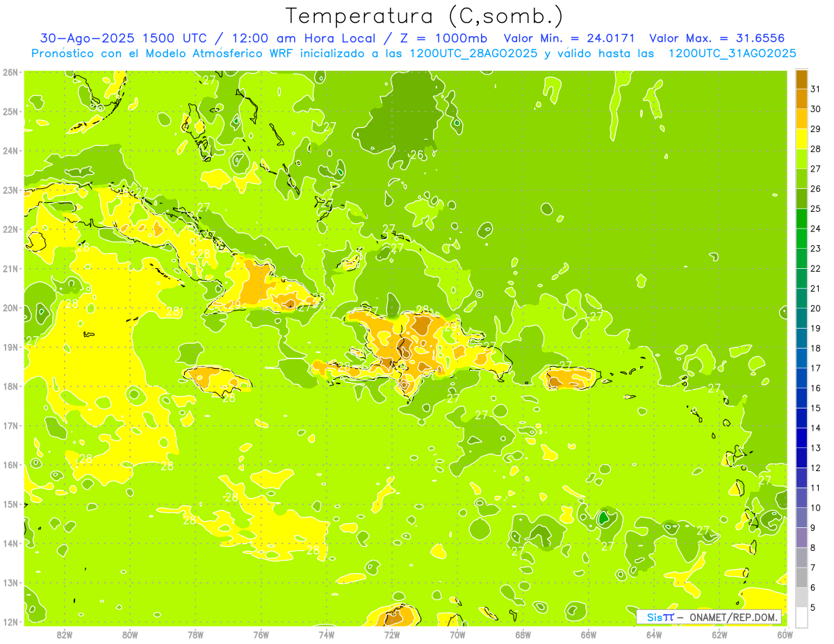Click the color scale label "15"
The width and height of the screenshot is (834, 644).
(x=815, y=408)
